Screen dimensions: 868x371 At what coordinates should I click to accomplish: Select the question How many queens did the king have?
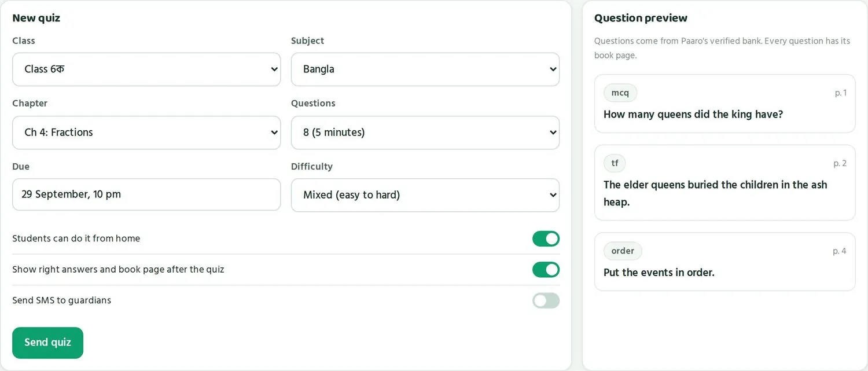click(x=724, y=104)
